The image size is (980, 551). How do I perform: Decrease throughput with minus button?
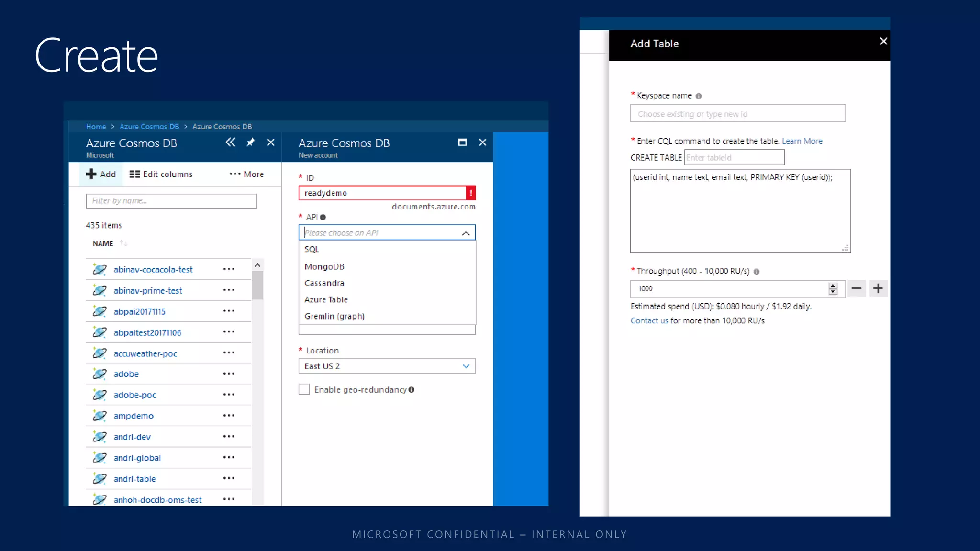pos(857,288)
